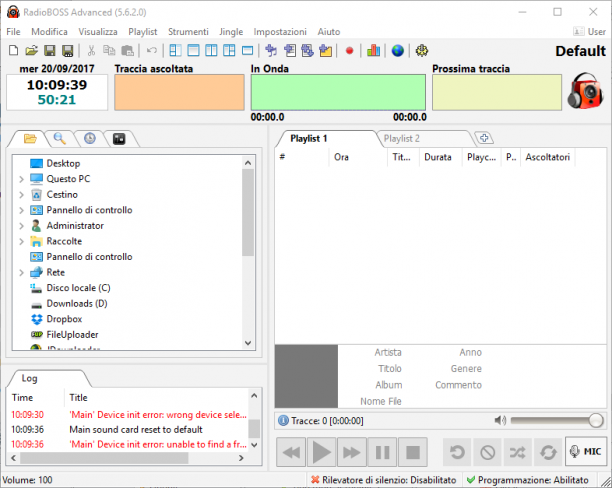Click the RadioBOSS headphones logo

pyautogui.click(x=585, y=91)
